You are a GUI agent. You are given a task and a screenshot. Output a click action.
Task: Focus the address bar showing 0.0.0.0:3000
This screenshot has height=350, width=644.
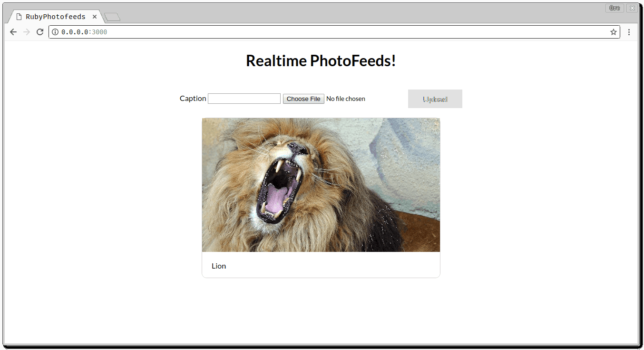click(333, 32)
